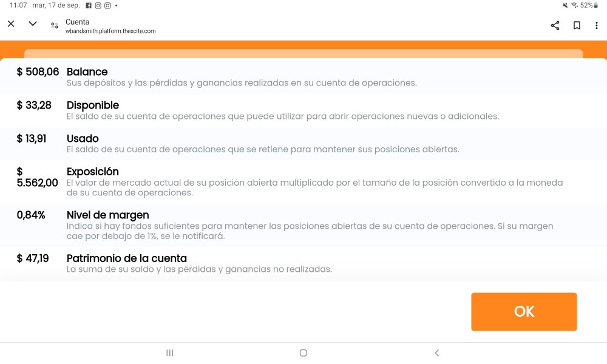
Task: Select the Disponible heading
Action: pos(93,105)
